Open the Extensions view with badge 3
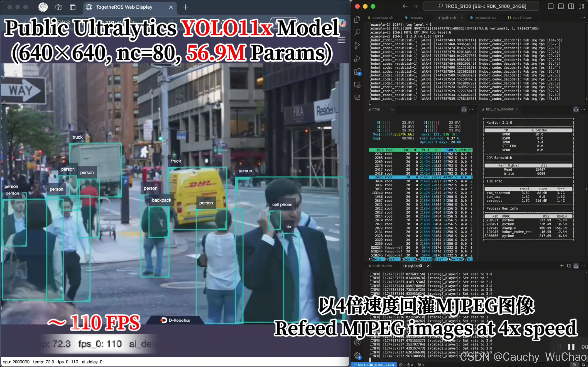 point(358,72)
